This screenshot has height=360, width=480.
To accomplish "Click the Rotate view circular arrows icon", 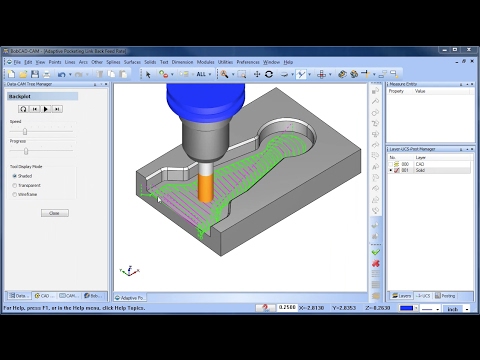I will point(269,74).
